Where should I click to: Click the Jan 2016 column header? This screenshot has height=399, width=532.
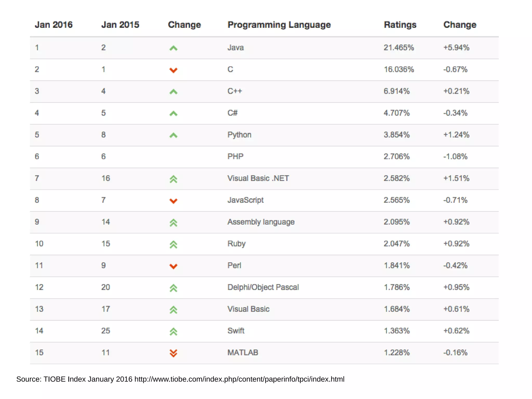click(54, 25)
